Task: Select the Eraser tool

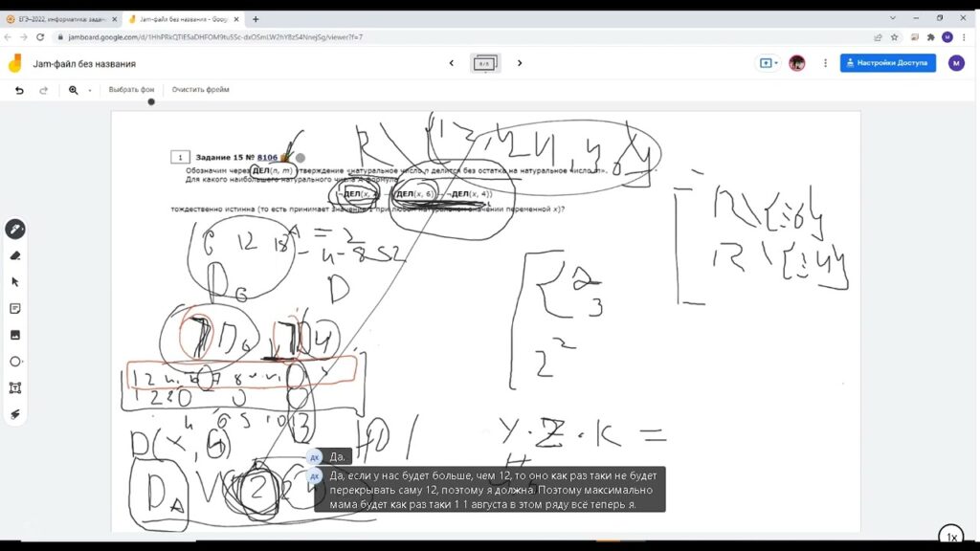Action: point(15,255)
